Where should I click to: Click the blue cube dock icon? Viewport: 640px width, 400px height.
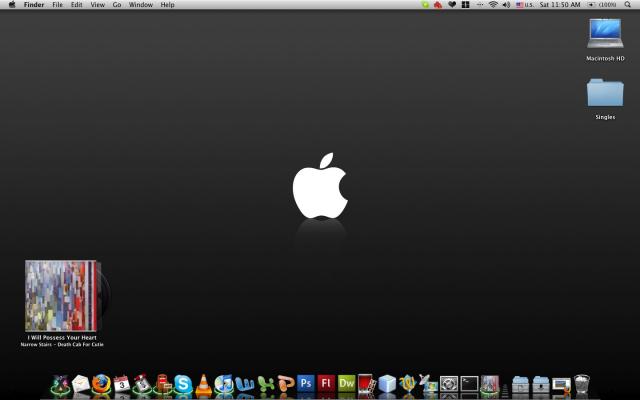tap(387, 384)
